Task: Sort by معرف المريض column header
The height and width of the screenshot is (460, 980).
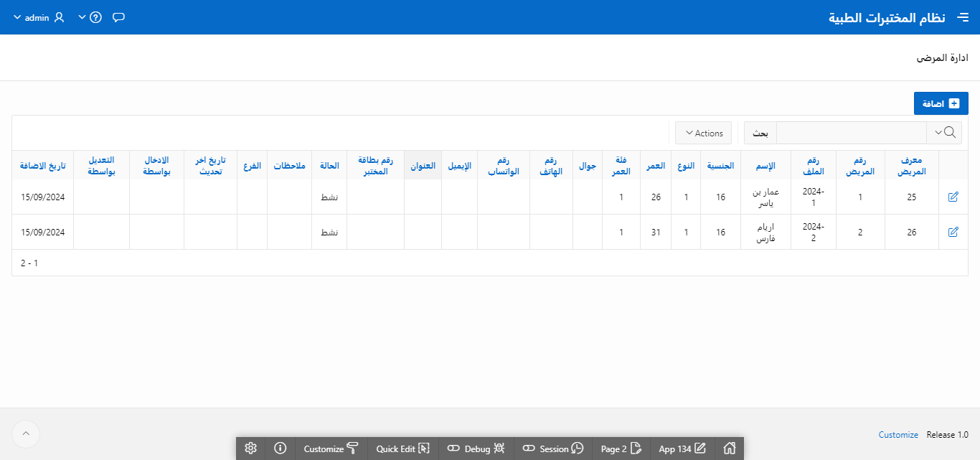Action: pyautogui.click(x=912, y=165)
